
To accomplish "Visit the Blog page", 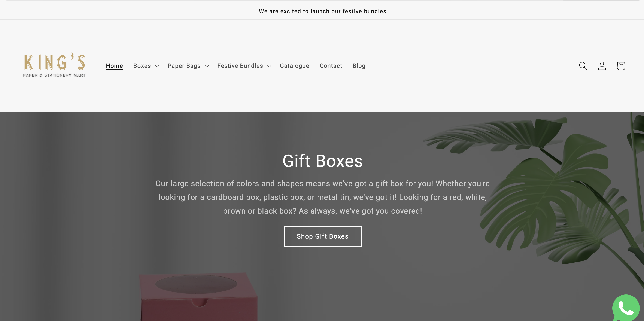I will pyautogui.click(x=359, y=66).
